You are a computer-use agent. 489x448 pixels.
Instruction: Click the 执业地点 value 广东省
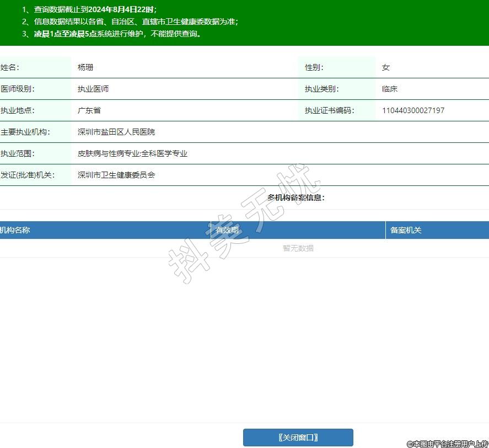[x=89, y=110]
